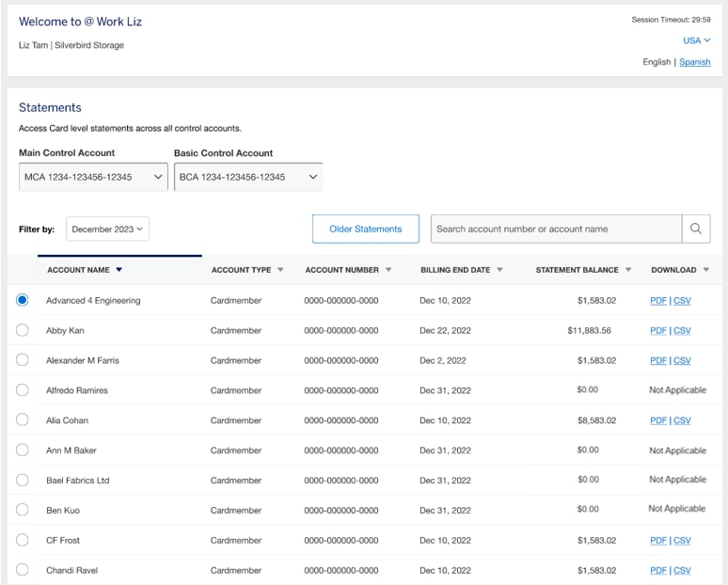Download PDF for Advanced 4 Engineering
This screenshot has width=728, height=585.
(x=658, y=301)
